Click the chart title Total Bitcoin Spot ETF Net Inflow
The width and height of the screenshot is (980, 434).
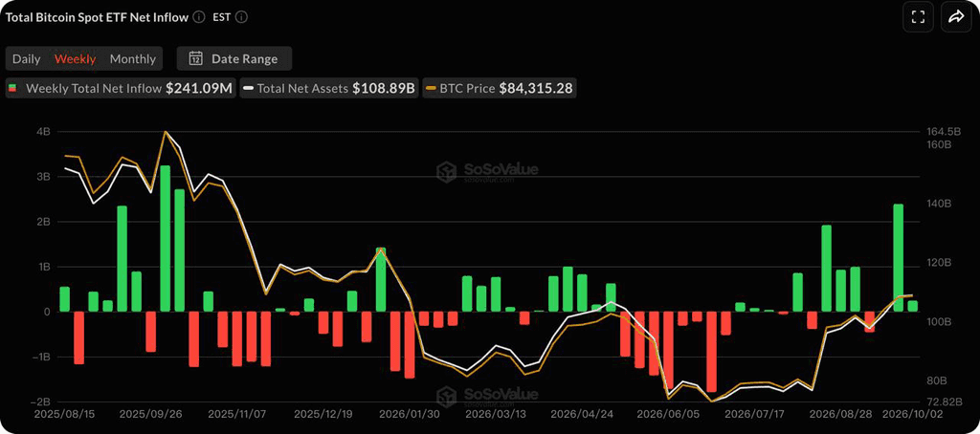pyautogui.click(x=97, y=17)
